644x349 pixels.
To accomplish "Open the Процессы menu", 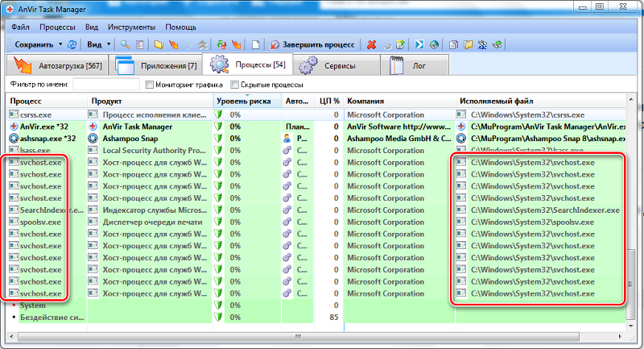I will (57, 27).
